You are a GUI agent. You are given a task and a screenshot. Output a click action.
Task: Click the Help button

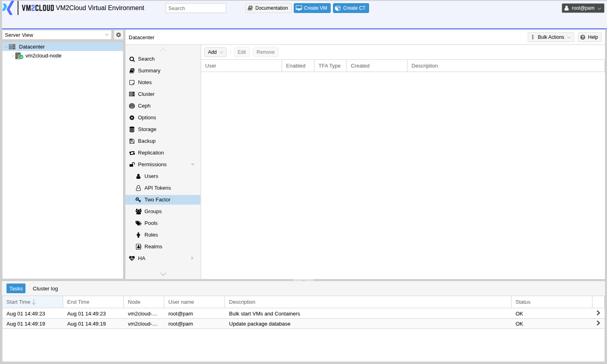click(590, 37)
